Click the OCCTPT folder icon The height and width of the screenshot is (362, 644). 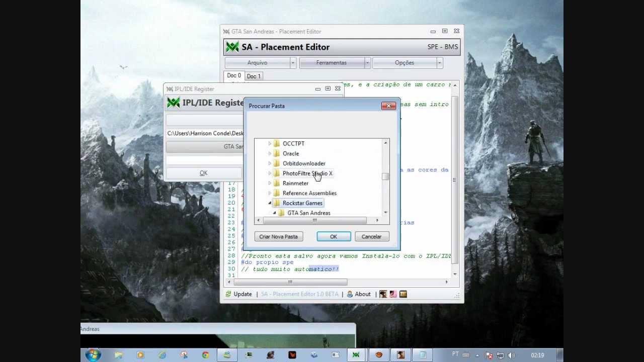point(276,143)
